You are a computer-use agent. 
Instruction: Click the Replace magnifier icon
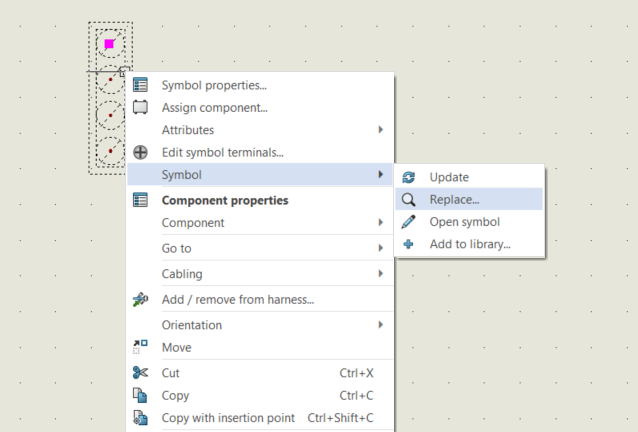click(x=409, y=200)
